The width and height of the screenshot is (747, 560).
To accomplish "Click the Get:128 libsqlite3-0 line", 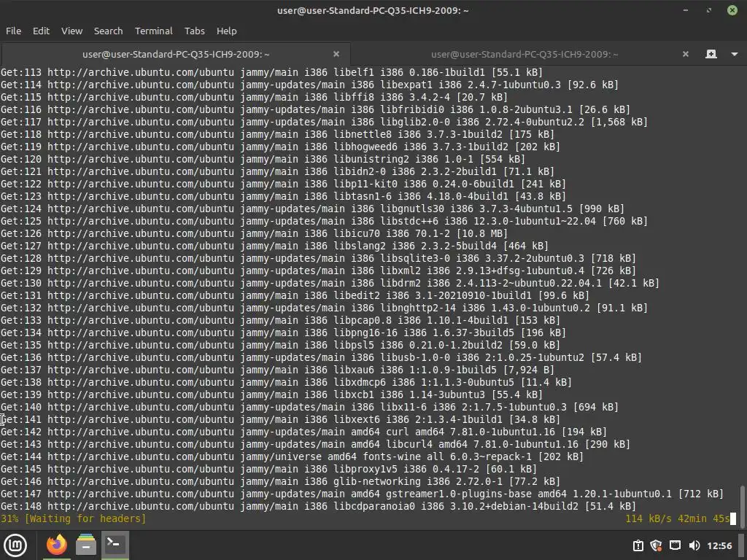I will point(318,258).
